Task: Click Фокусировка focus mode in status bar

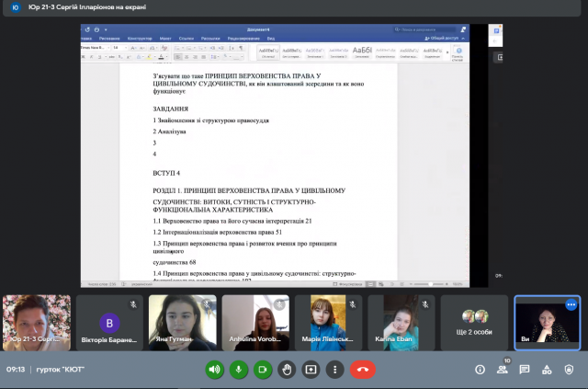Action: coord(347,284)
